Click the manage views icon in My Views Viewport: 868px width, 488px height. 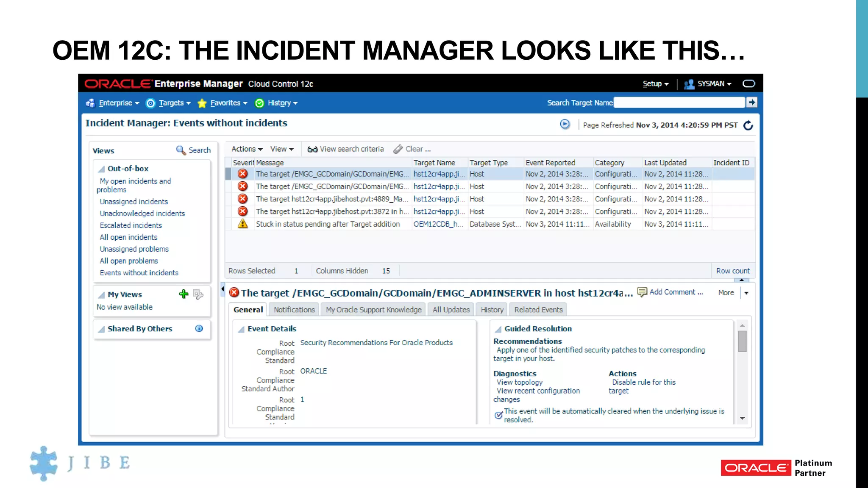click(198, 294)
